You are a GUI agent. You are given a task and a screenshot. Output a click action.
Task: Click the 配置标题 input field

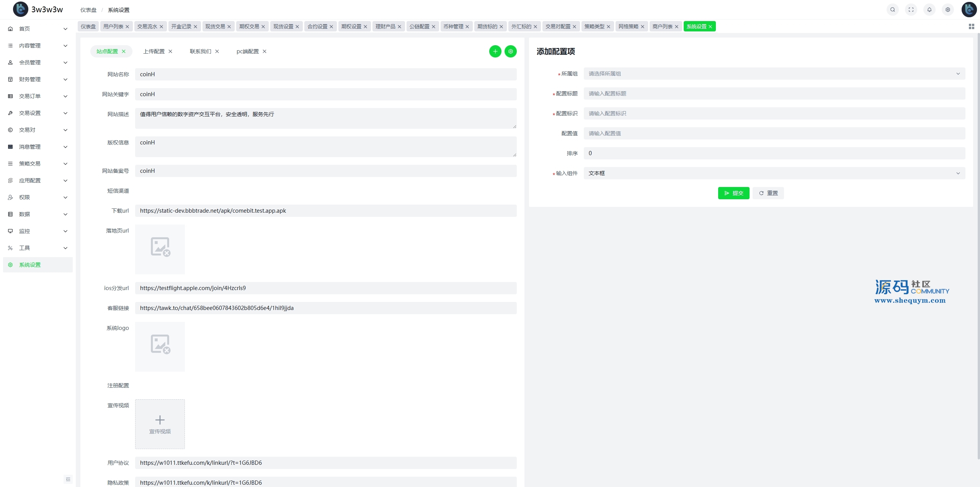point(774,93)
